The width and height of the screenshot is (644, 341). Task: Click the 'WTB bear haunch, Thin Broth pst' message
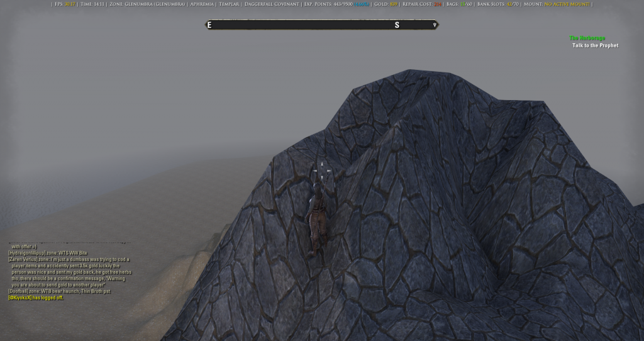click(x=75, y=291)
